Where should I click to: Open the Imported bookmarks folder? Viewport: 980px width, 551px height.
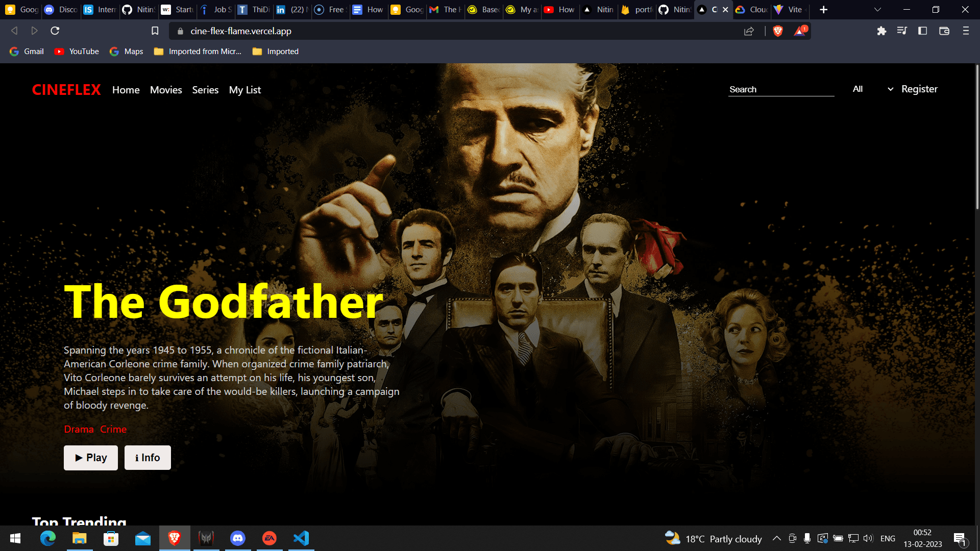[276, 52]
